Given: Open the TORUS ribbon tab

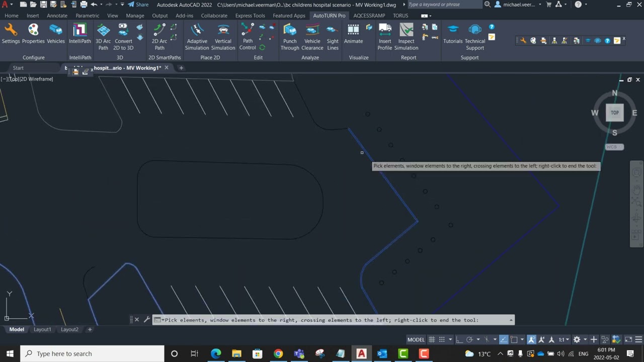Looking at the screenshot, I should point(400,16).
